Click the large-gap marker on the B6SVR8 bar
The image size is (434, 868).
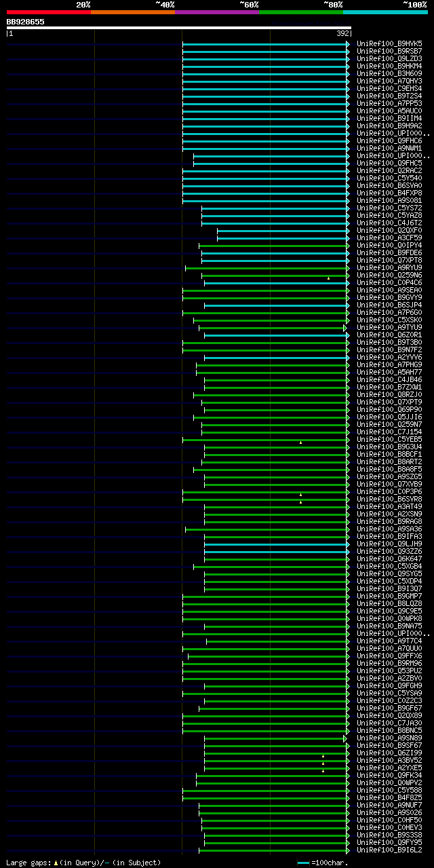(x=300, y=502)
